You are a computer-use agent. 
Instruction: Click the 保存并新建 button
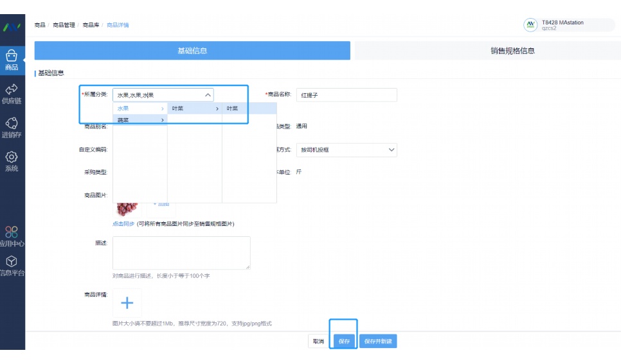coord(378,342)
